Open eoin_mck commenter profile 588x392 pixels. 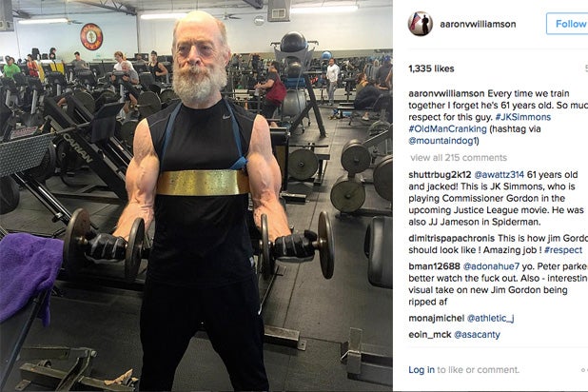[429, 334]
